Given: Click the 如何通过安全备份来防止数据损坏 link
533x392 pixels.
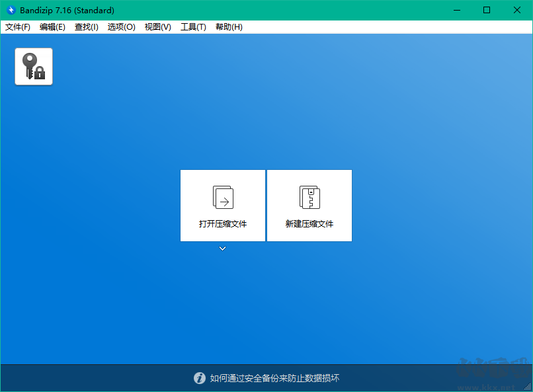Looking at the screenshot, I should (x=276, y=378).
